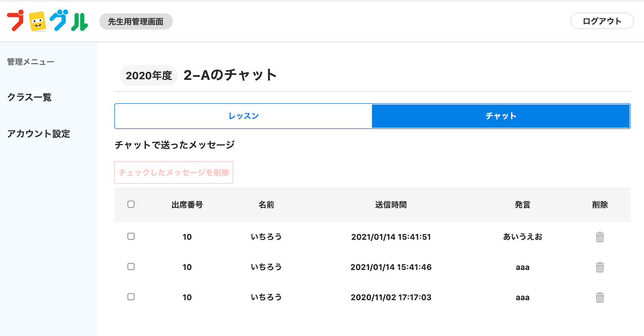Click the 先生用管理画面 badge
Image resolution: width=644 pixels, height=336 pixels.
click(x=136, y=21)
